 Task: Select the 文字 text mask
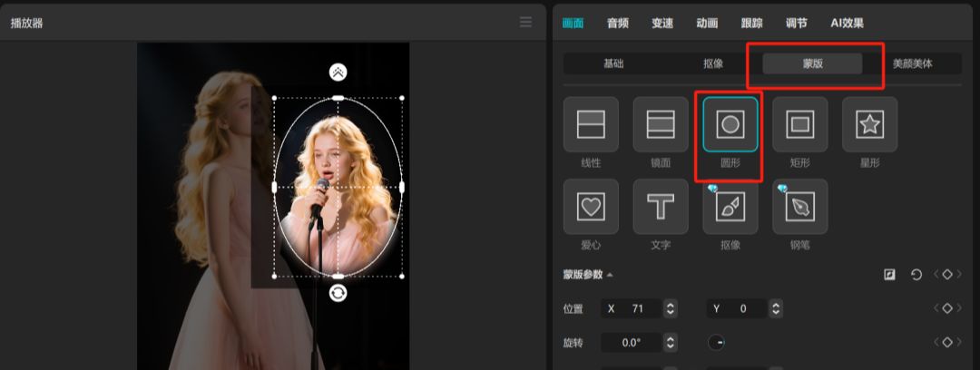click(x=661, y=207)
